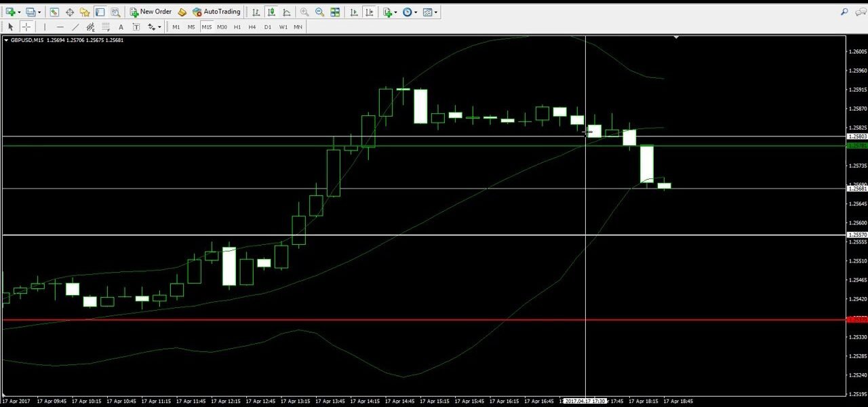
Task: Zoom in on the chart
Action: pyautogui.click(x=304, y=12)
